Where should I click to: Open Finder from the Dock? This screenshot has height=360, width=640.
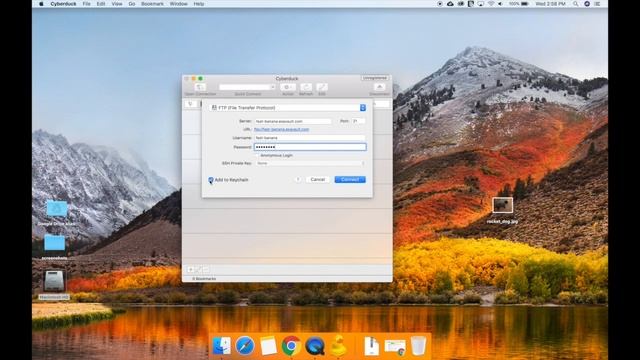coord(222,346)
